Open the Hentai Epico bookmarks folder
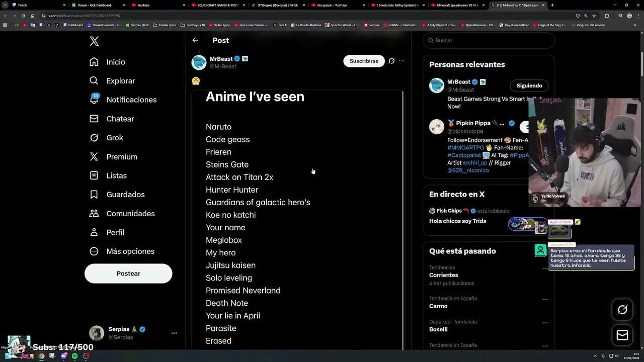Viewport: 644px width, 362px height. [x=165, y=25]
